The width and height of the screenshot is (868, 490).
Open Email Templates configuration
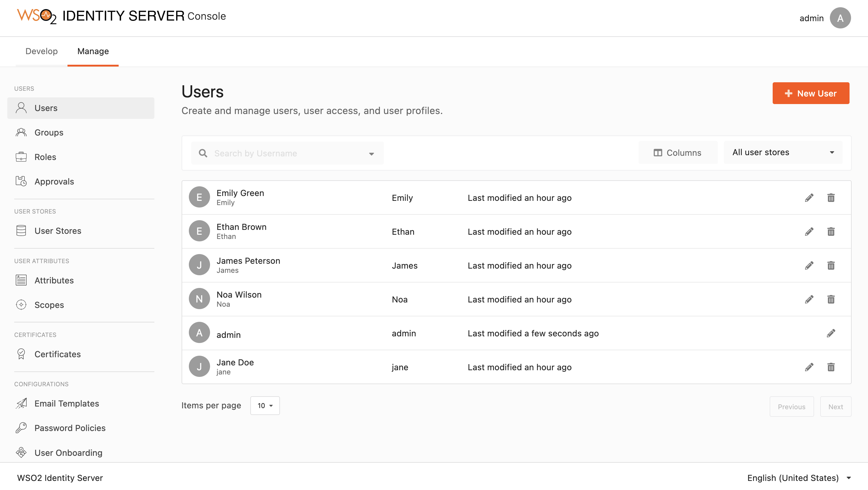pos(66,403)
